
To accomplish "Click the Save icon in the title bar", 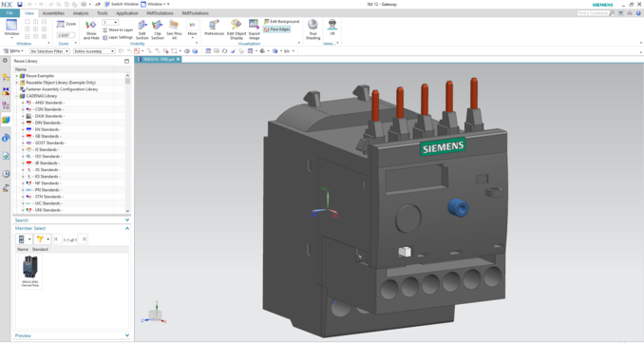I will (19, 4).
